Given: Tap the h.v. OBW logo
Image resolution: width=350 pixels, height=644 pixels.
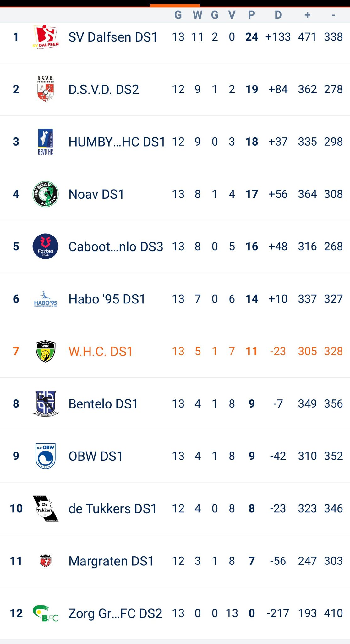Looking at the screenshot, I should pyautogui.click(x=46, y=456).
